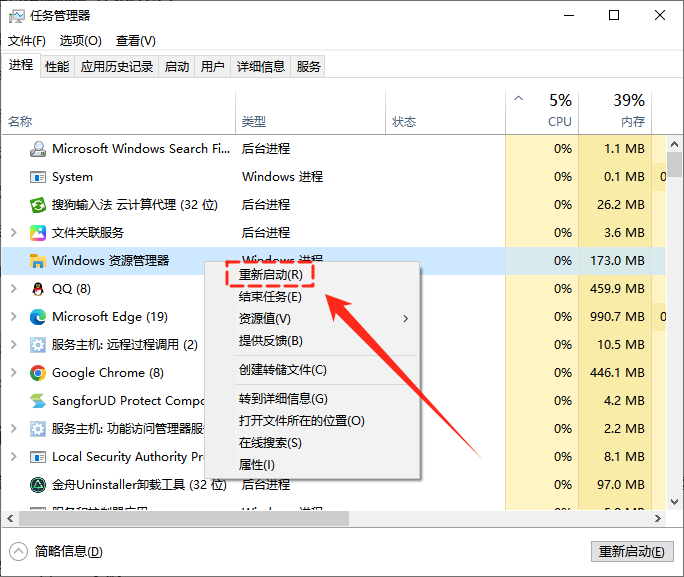
Task: Click the Task Manager title bar icon
Action: tap(17, 16)
